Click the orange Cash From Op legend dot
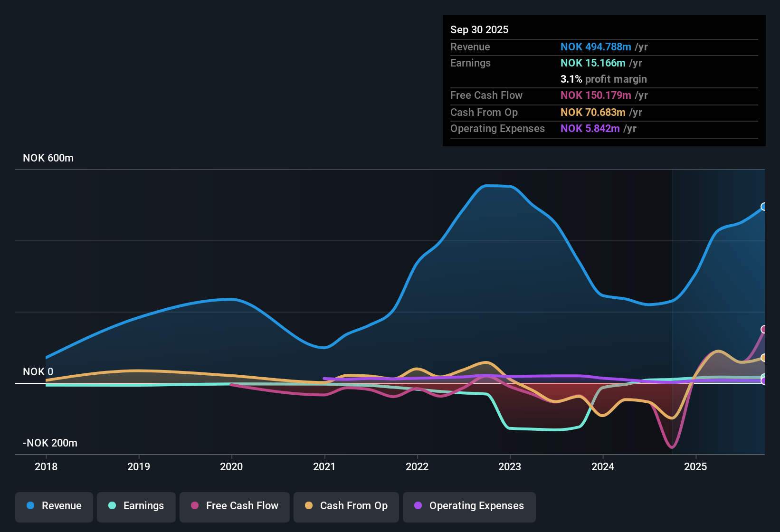Viewport: 780px width, 532px height. tap(309, 506)
